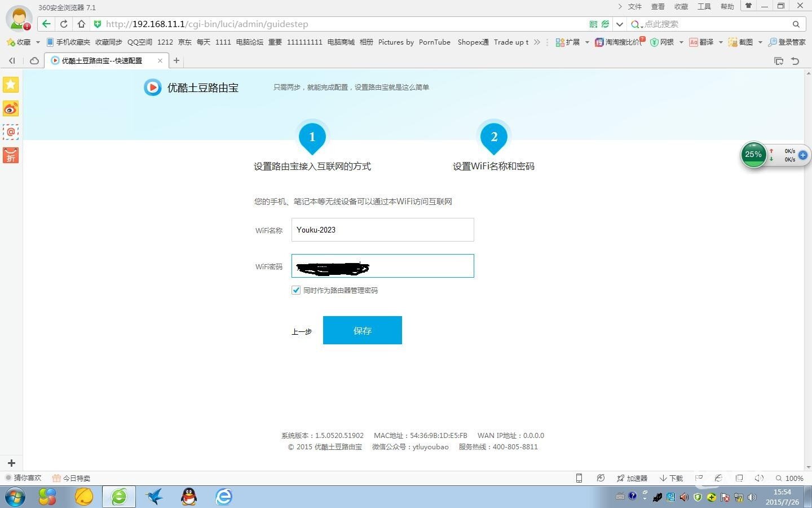Click the back arrow navigation button

pyautogui.click(x=46, y=24)
